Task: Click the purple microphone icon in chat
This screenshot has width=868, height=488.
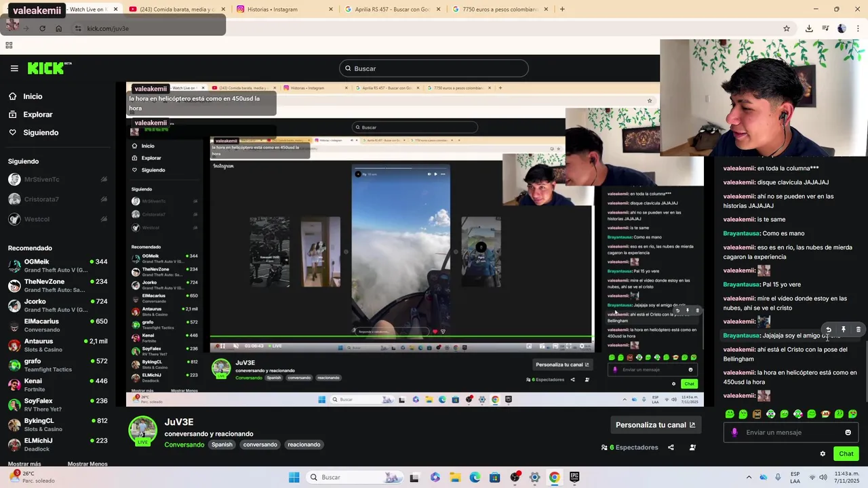Action: point(734,432)
